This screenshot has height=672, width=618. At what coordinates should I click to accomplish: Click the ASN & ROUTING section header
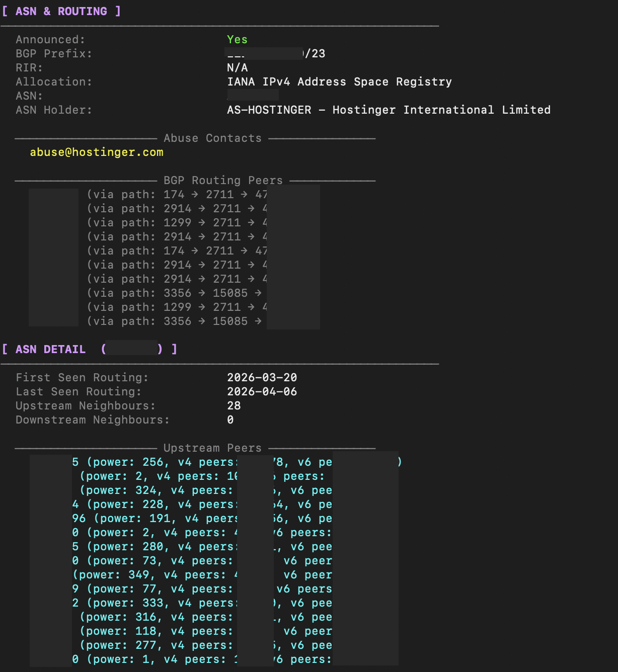point(61,11)
